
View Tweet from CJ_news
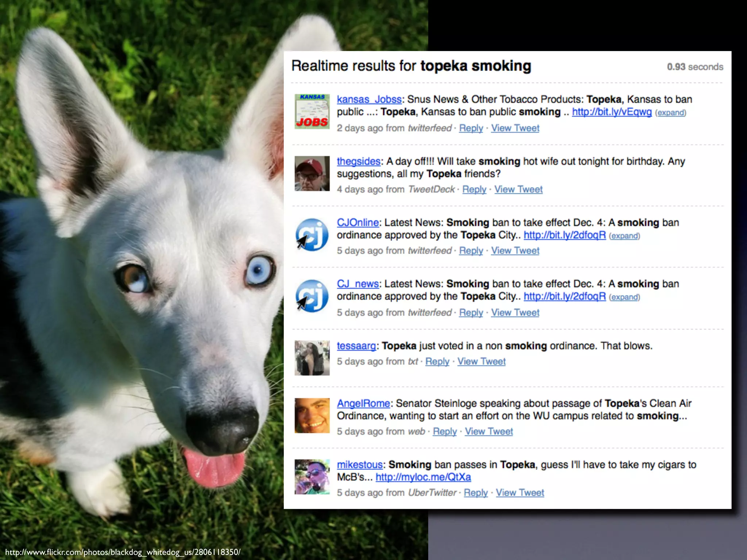[x=515, y=313]
